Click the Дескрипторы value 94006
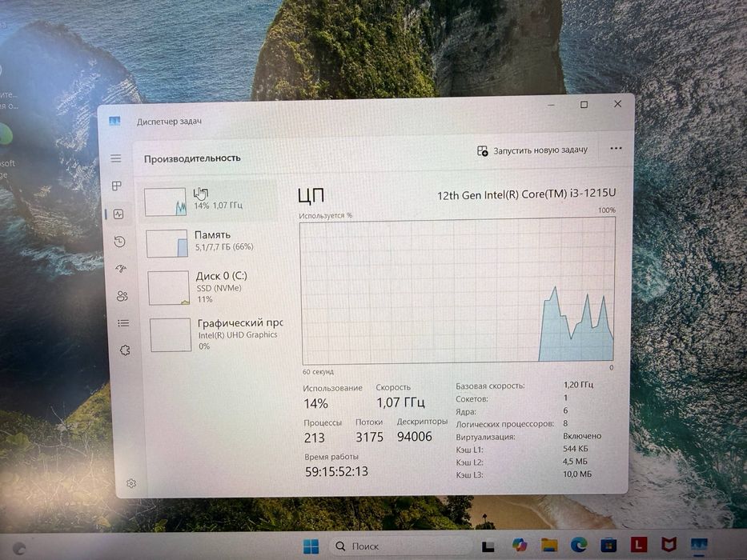Viewport: 747px width, 560px height. coord(415,437)
